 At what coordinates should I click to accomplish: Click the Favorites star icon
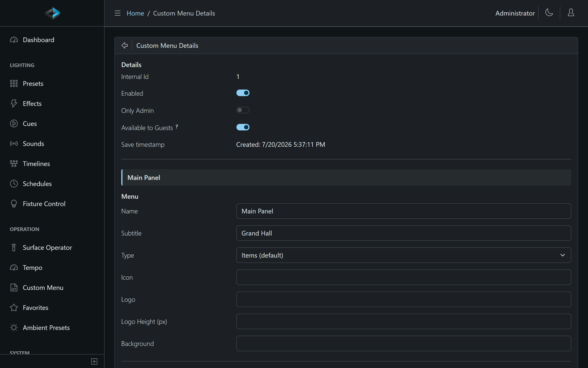14,308
